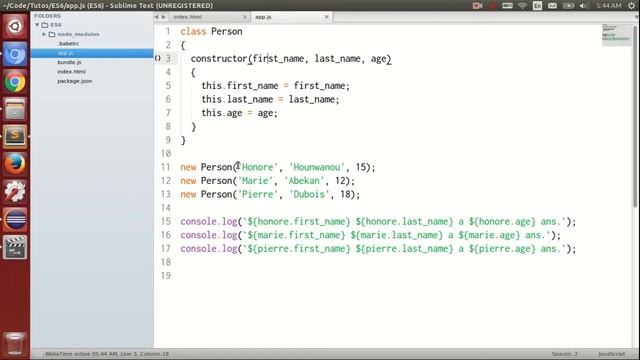
Task: Open the Eclipse dock icon
Action: (15, 219)
